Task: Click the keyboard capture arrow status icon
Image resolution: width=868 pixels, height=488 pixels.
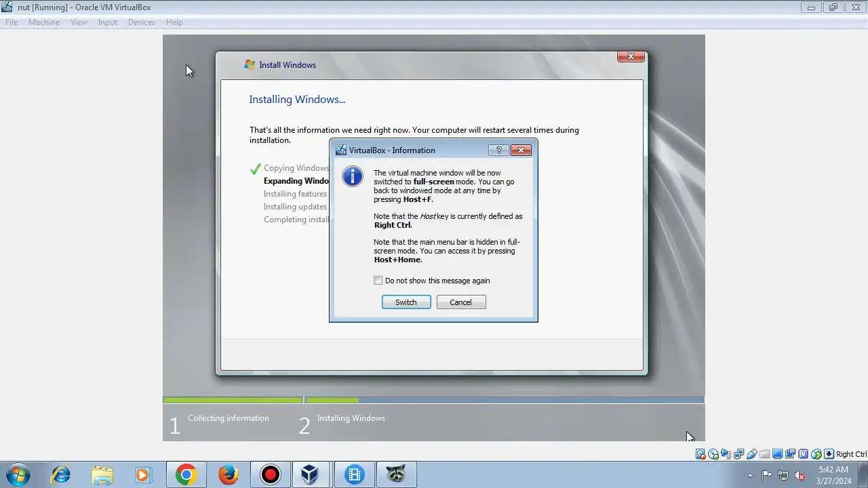Action: coord(829,454)
